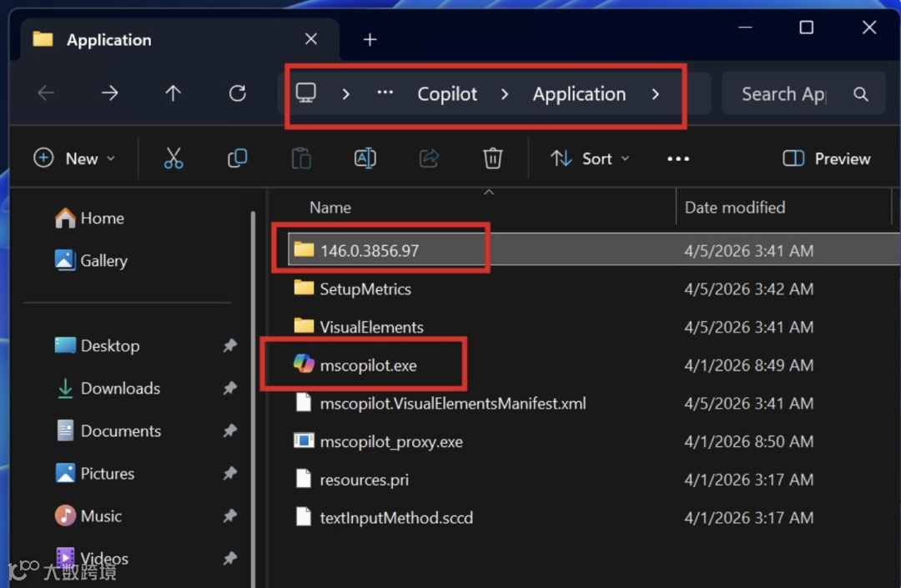Screen dimensions: 901x588
Task: Rename the selected item
Action: coord(365,158)
